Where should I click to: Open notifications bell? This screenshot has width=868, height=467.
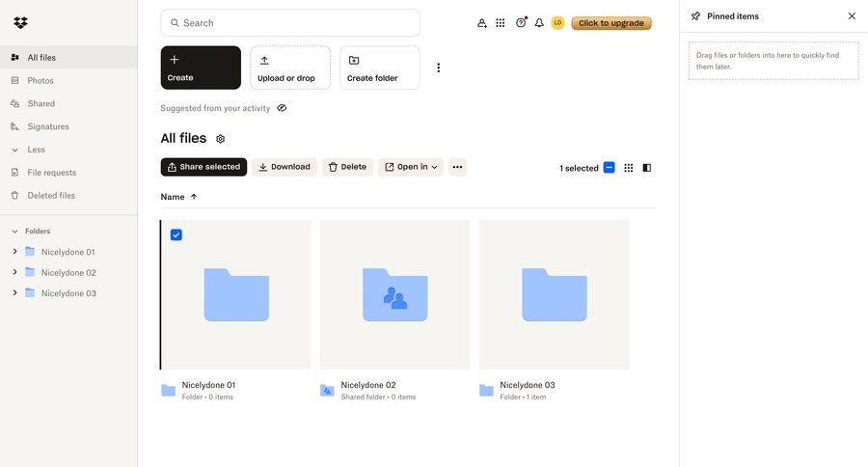539,23
